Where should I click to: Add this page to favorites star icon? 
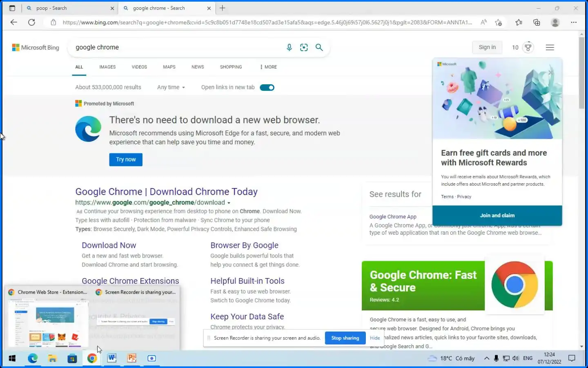click(498, 22)
